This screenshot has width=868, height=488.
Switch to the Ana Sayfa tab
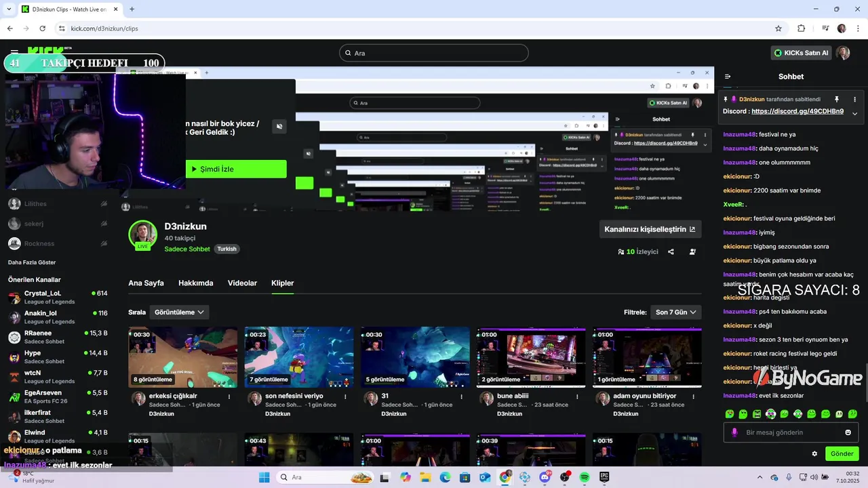146,283
